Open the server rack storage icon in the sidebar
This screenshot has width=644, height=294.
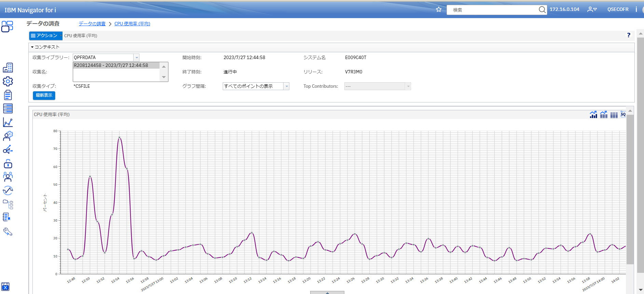click(x=8, y=109)
